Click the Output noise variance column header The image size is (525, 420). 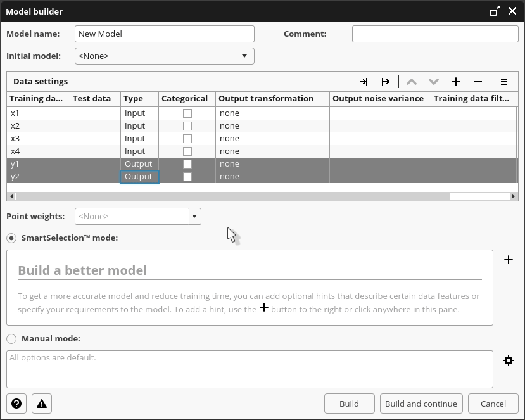click(x=380, y=99)
